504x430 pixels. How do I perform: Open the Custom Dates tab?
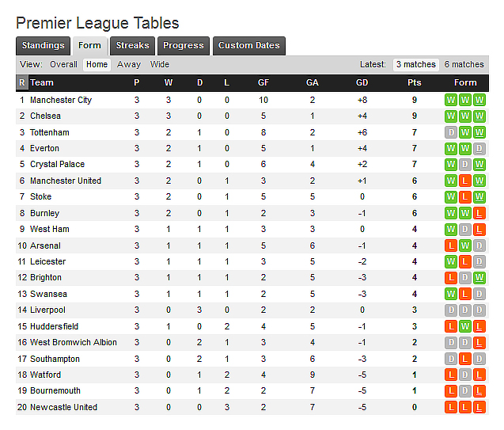click(248, 46)
